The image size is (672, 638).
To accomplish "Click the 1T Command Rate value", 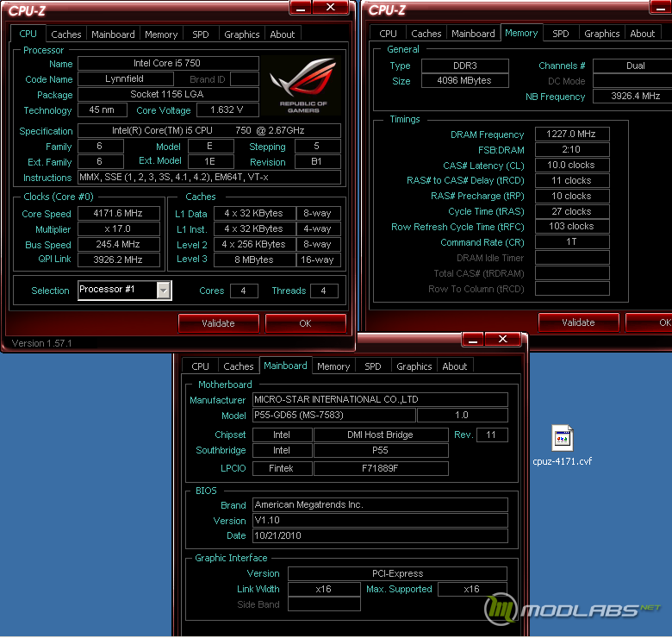I will (572, 241).
